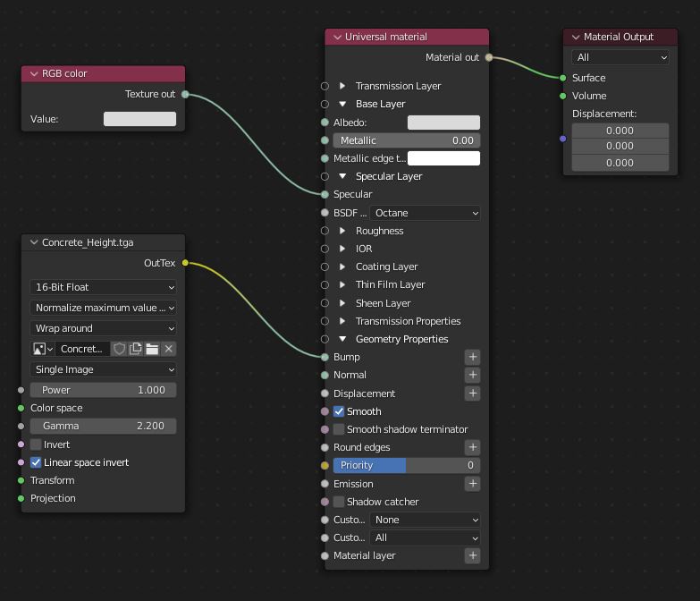
Task: Click the Transform input socket
Action: click(21, 480)
